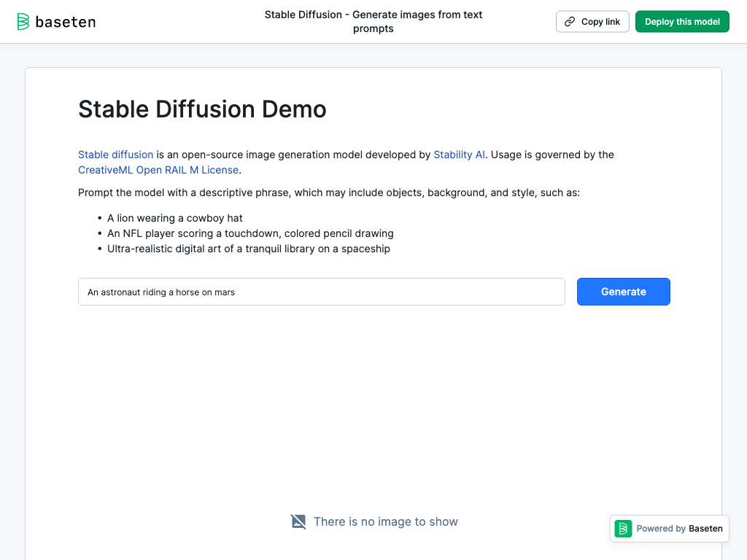Screen dimensions: 747x560
Task: Focus the prompt input field
Action: (x=322, y=292)
